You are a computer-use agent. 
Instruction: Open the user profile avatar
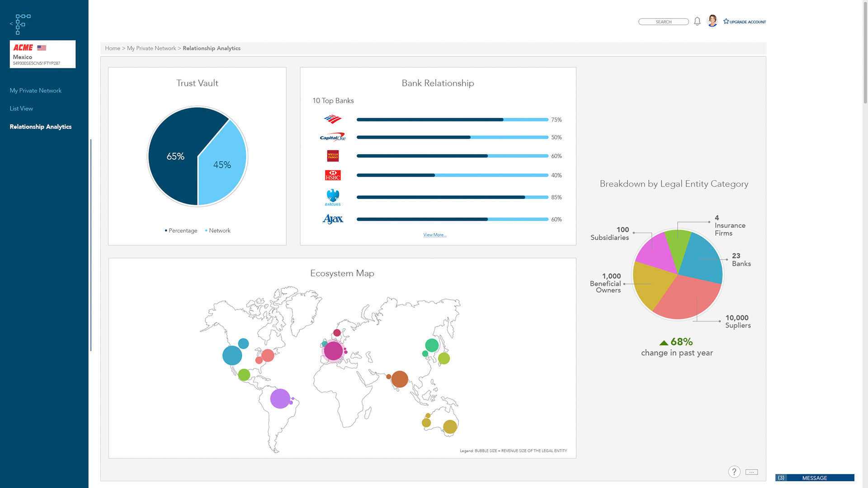712,21
